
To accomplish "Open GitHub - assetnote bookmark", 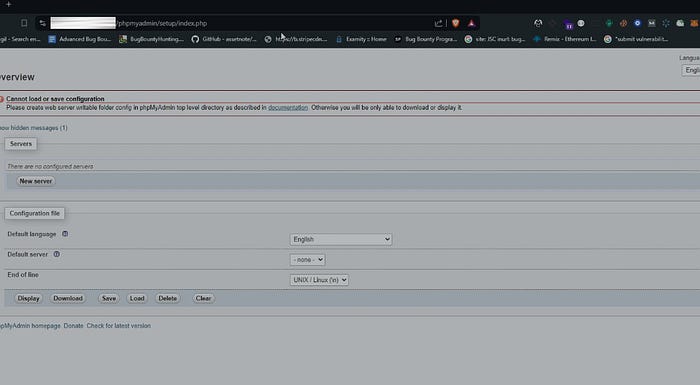I will (224, 39).
